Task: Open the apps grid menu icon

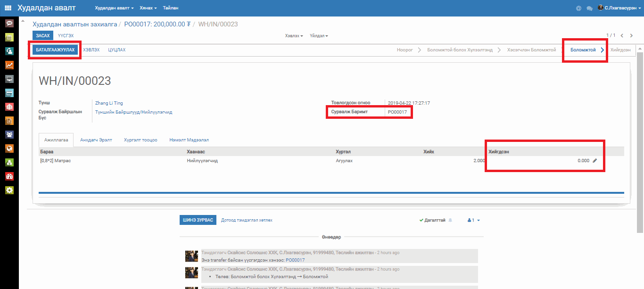Action: [x=8, y=8]
